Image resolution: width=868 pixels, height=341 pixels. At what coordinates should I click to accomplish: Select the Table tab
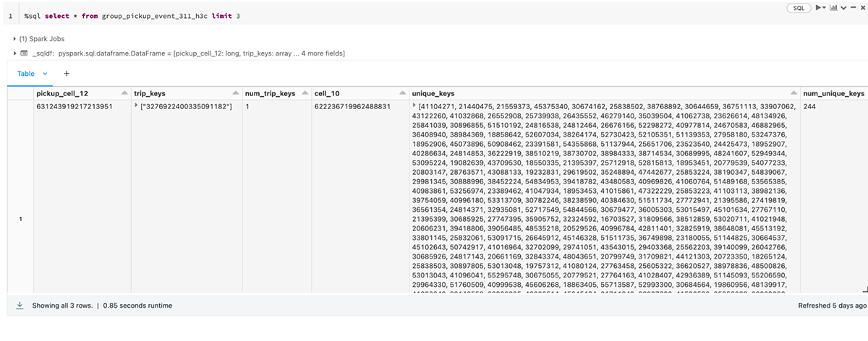(x=26, y=74)
